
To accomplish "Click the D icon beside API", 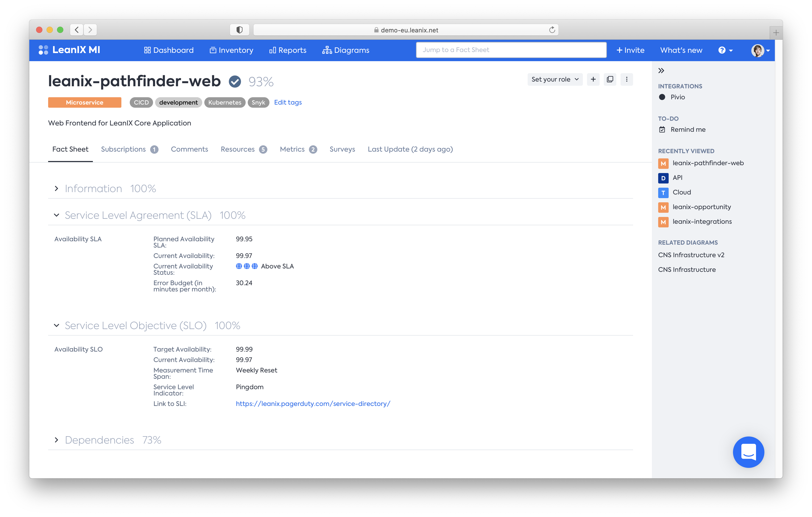I will click(x=663, y=178).
